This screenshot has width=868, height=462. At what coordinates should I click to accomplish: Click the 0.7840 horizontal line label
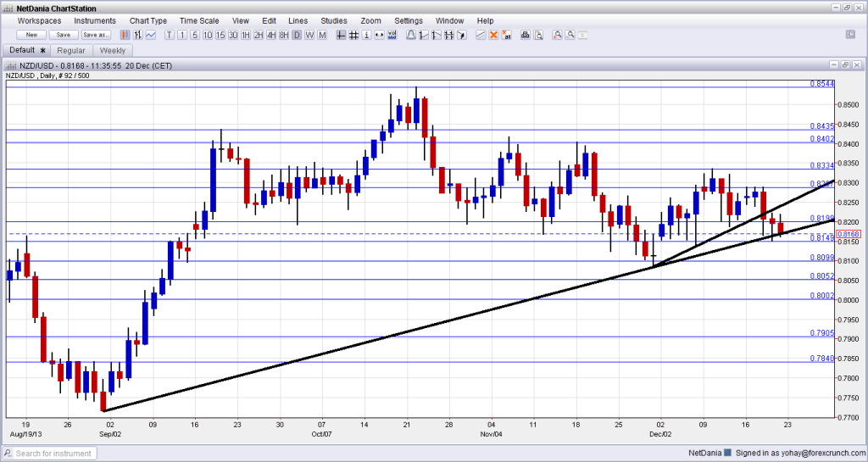[822, 359]
